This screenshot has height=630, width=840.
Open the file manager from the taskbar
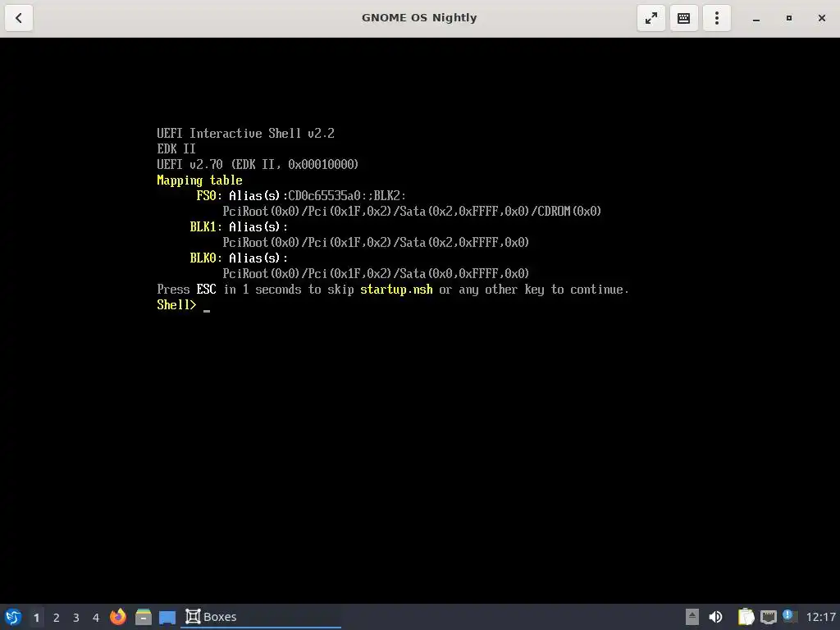click(x=143, y=617)
